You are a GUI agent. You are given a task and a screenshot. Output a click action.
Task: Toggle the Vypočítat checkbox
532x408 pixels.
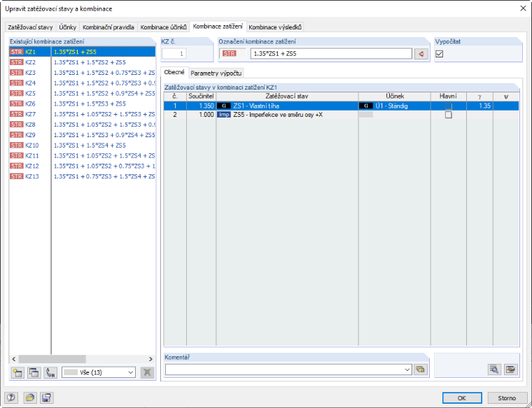[440, 54]
